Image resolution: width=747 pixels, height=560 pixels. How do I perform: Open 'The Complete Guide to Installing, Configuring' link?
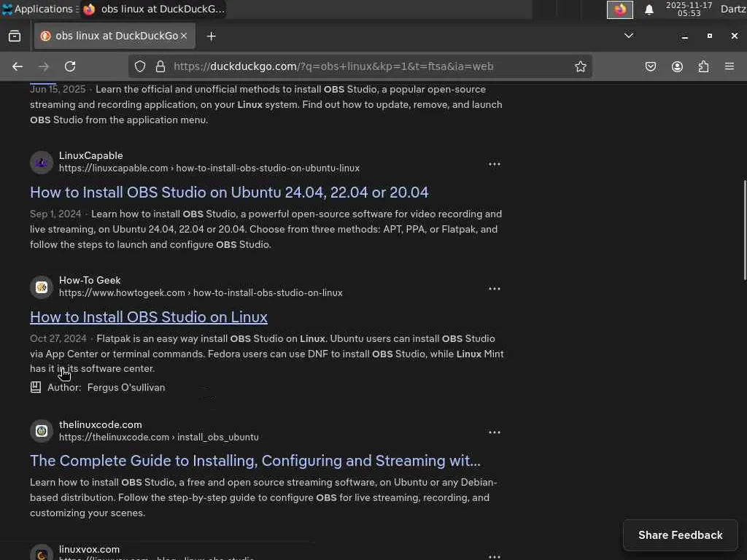[255, 461]
